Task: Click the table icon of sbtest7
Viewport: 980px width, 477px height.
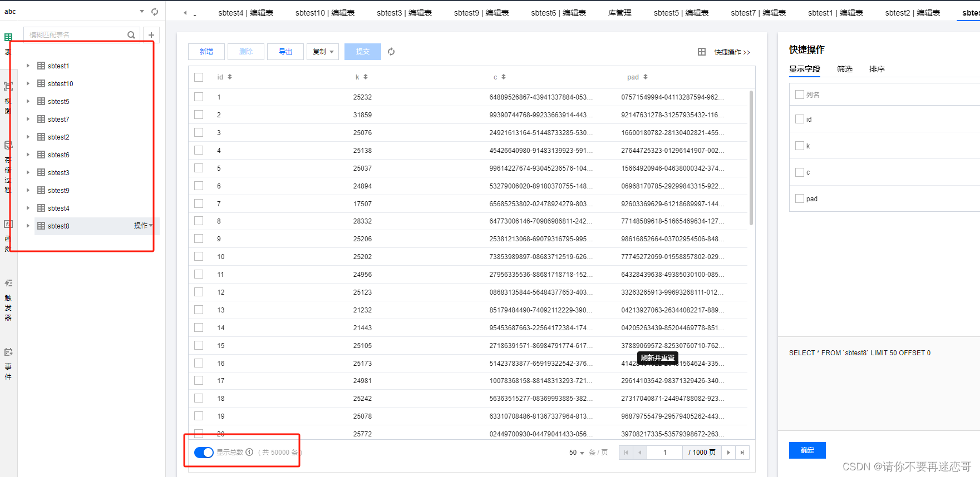Action: 41,119
